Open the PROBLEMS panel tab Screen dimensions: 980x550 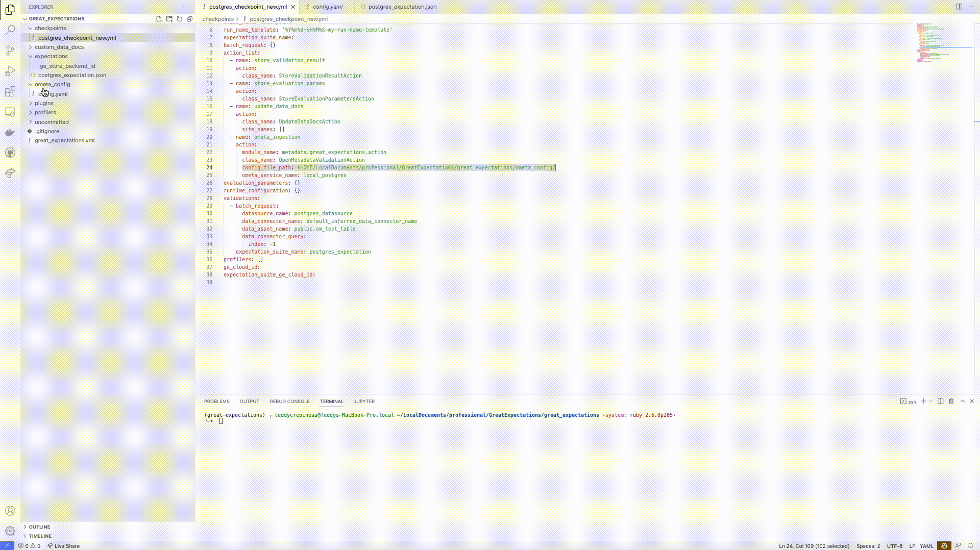pyautogui.click(x=216, y=402)
